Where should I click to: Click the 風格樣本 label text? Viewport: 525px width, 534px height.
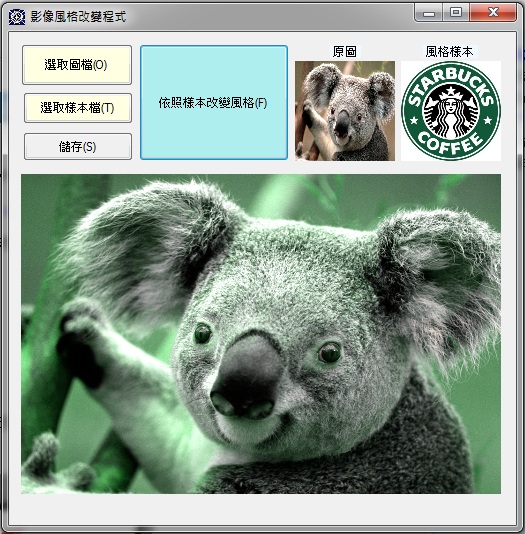coord(449,52)
